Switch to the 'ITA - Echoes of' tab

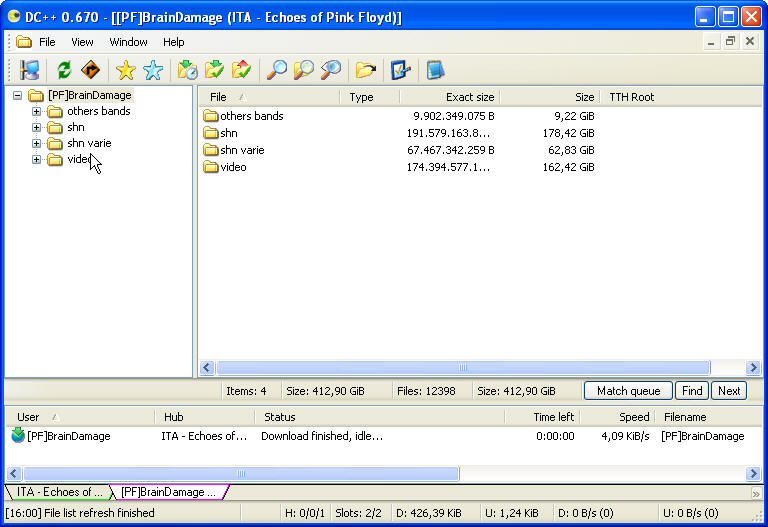coord(58,492)
